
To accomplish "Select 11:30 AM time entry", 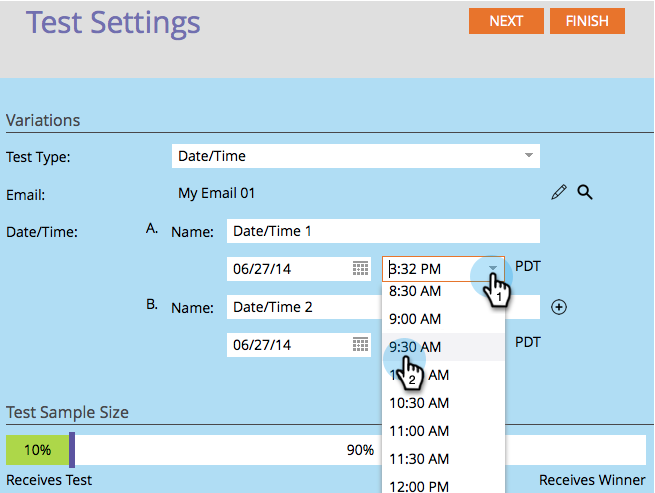I will [419, 459].
